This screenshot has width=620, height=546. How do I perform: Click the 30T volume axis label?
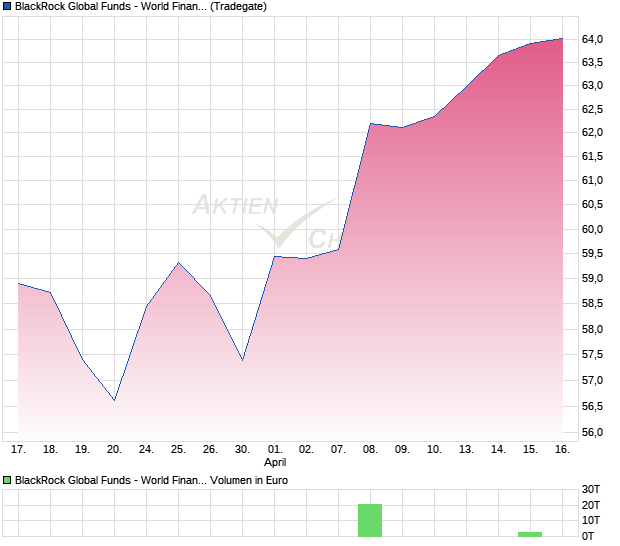[594, 489]
